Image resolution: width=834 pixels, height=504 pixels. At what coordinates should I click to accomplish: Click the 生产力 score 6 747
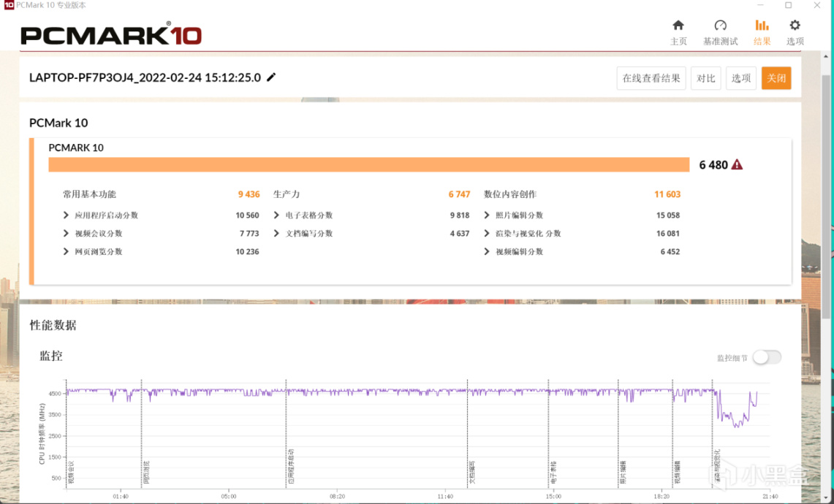point(460,194)
